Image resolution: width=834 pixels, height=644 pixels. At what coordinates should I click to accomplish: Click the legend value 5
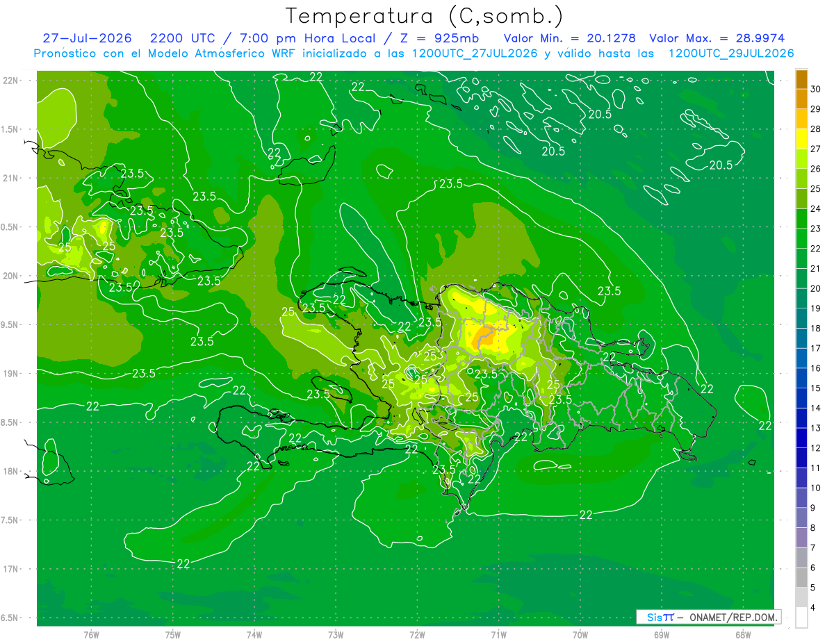point(814,587)
